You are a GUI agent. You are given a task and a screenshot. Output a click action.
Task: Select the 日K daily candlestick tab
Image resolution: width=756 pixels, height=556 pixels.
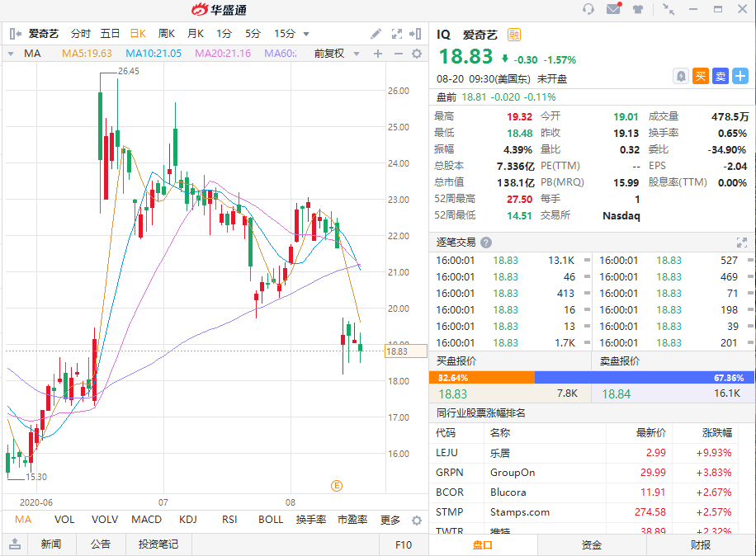(138, 34)
